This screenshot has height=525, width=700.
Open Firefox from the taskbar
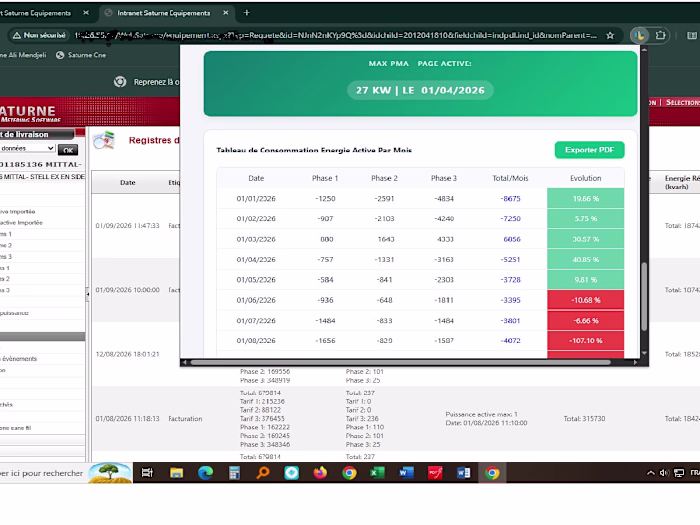click(x=320, y=473)
